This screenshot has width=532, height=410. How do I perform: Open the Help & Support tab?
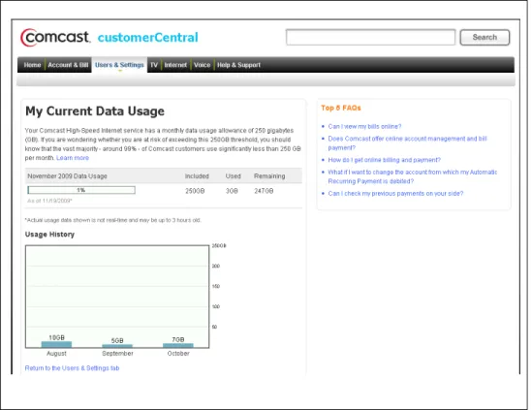coord(238,65)
